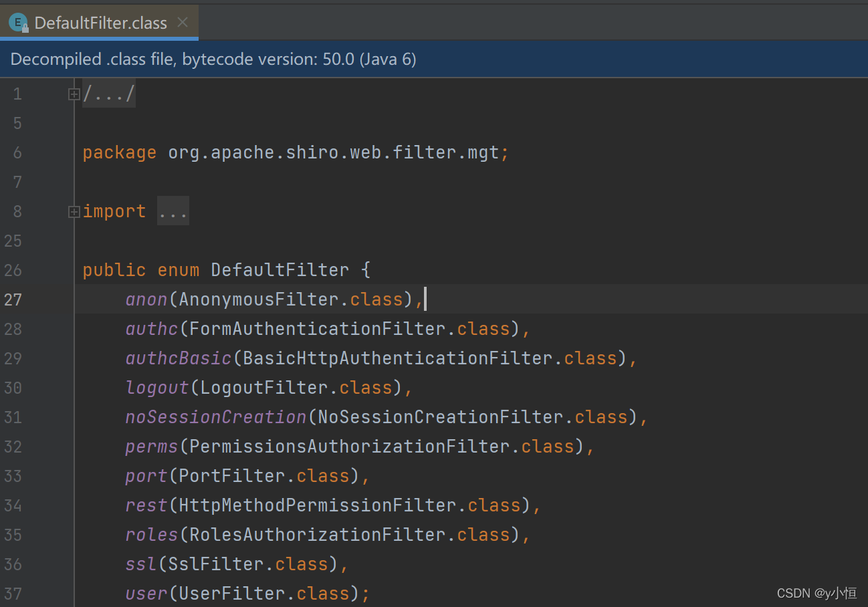This screenshot has width=868, height=607.
Task: Click the decompiled .class file notification banner
Action: tap(434, 59)
